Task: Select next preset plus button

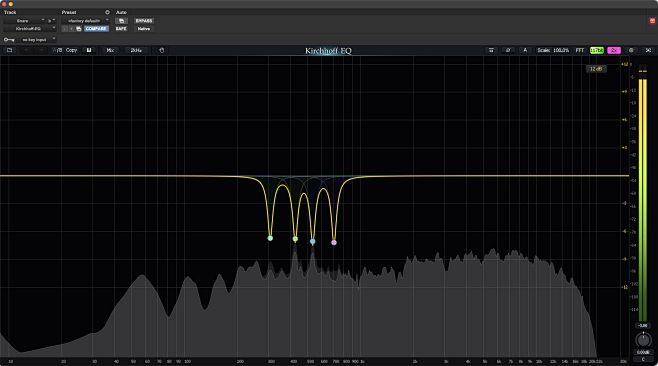Action: pyautogui.click(x=71, y=29)
